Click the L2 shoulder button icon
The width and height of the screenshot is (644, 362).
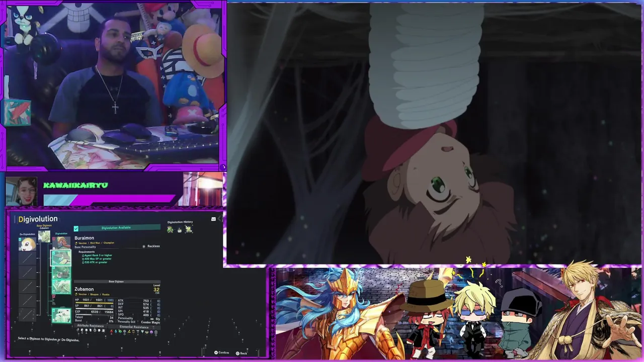tap(213, 219)
